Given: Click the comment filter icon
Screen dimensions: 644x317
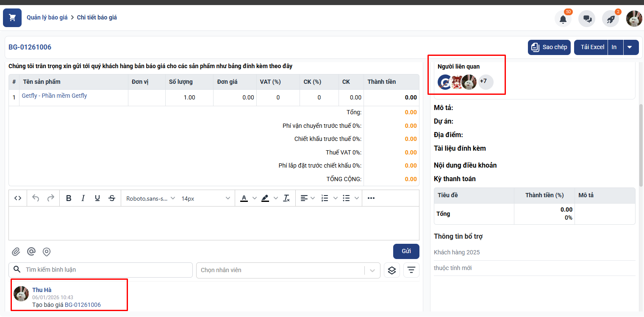Looking at the screenshot, I should coord(411,270).
